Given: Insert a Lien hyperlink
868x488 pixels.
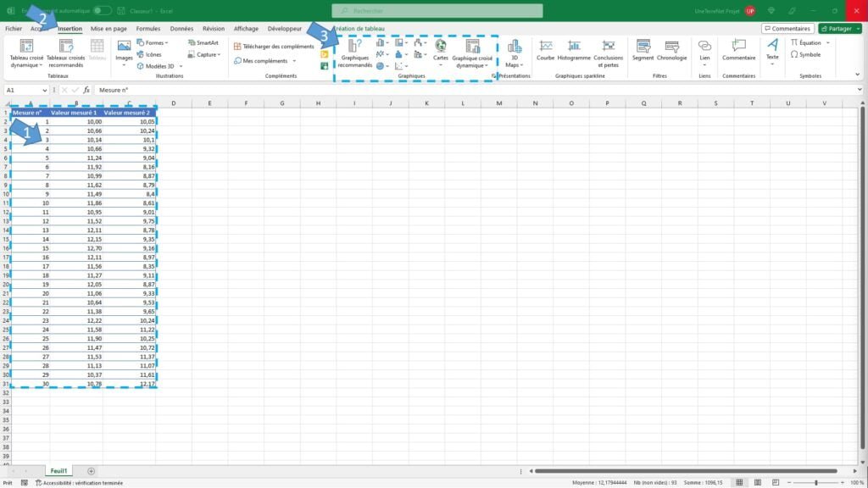Looking at the screenshot, I should tap(704, 53).
